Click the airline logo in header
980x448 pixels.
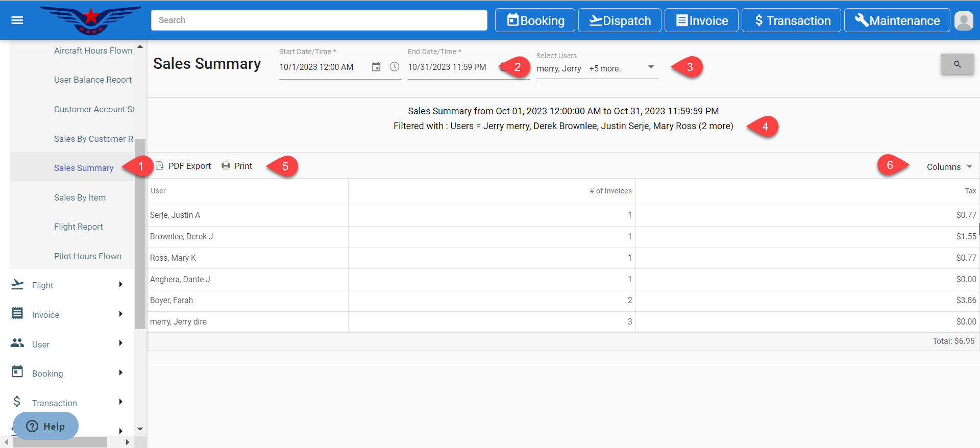[x=90, y=20]
